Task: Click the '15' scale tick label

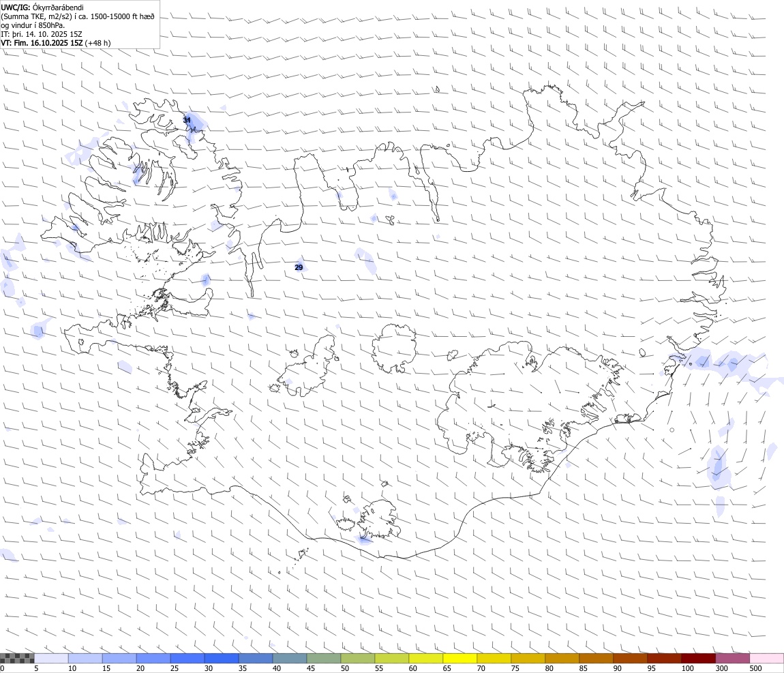Action: pyautogui.click(x=106, y=668)
